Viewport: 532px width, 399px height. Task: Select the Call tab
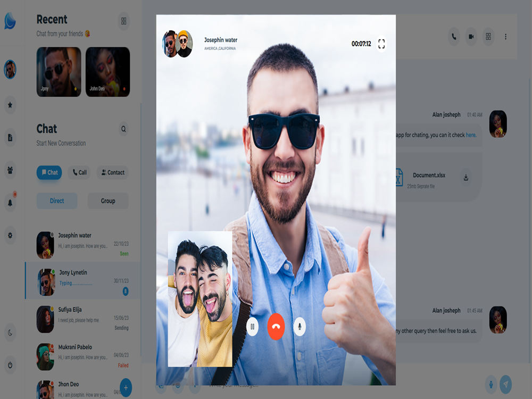[x=79, y=172]
